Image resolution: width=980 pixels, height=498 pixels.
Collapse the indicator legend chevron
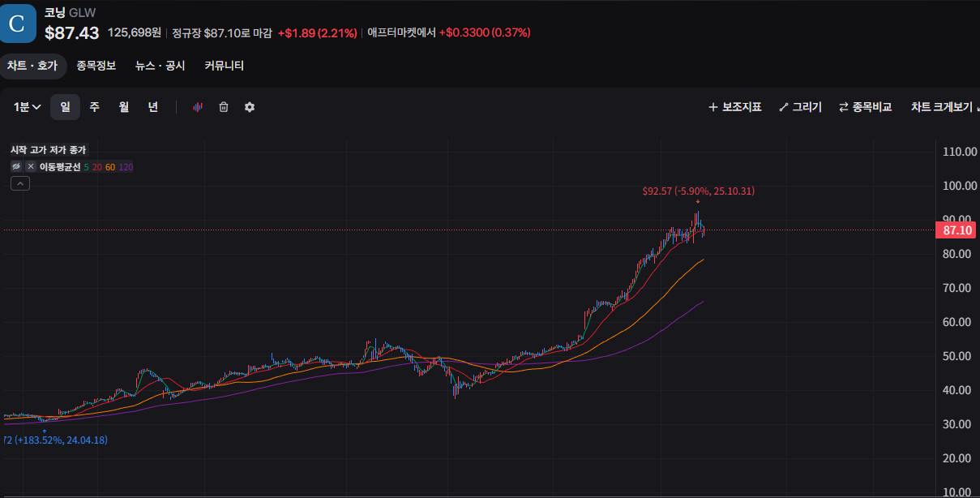20,183
